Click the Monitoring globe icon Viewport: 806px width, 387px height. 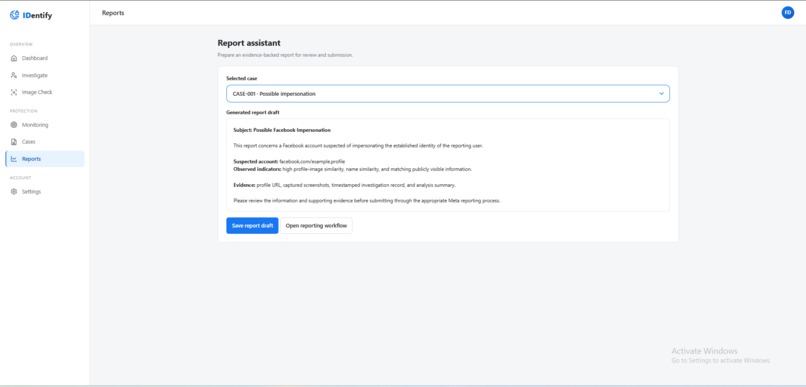tap(14, 125)
